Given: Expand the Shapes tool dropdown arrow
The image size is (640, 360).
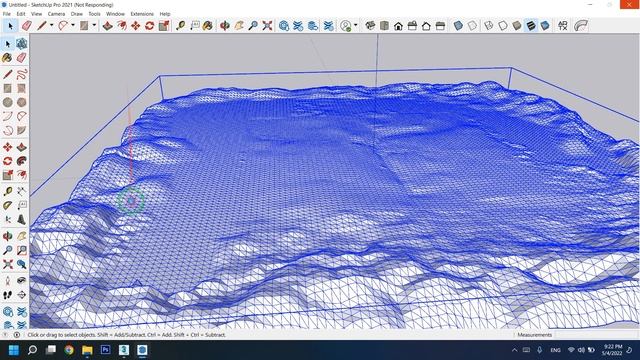Looking at the screenshot, I should (94, 25).
